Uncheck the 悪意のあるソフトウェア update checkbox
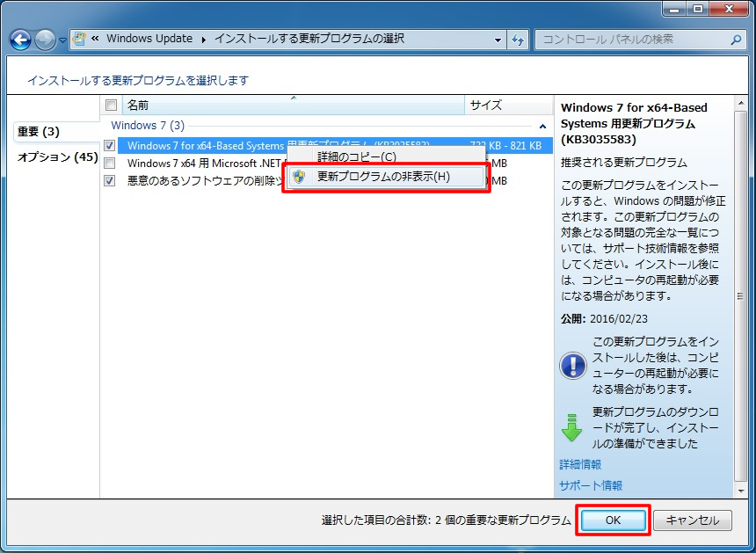Viewport: 756px width, 553px height. [x=110, y=181]
